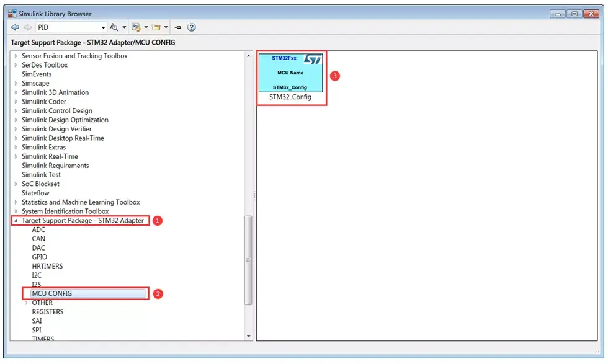Open help with the question mark icon
This screenshot has width=608, height=364.
[x=192, y=27]
